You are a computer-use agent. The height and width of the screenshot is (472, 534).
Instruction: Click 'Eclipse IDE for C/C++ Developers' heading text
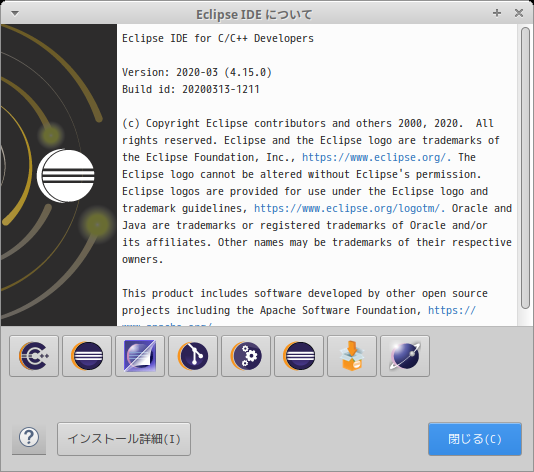point(218,38)
